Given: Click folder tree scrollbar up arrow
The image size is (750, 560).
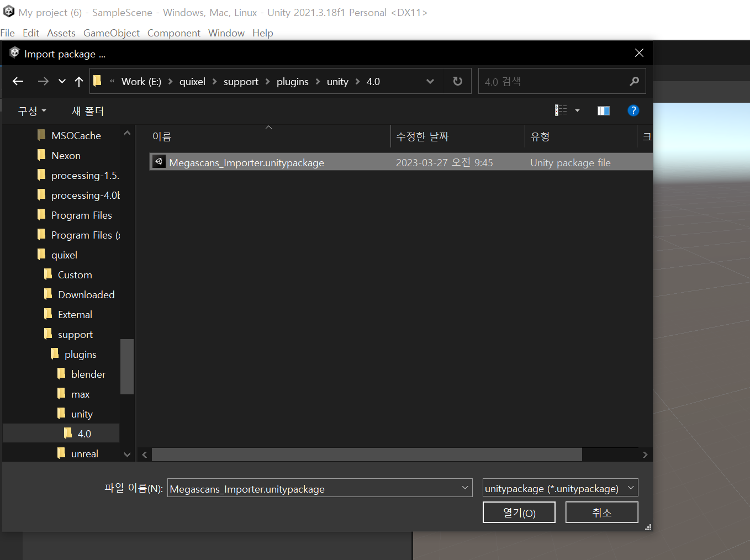Looking at the screenshot, I should coord(127,133).
